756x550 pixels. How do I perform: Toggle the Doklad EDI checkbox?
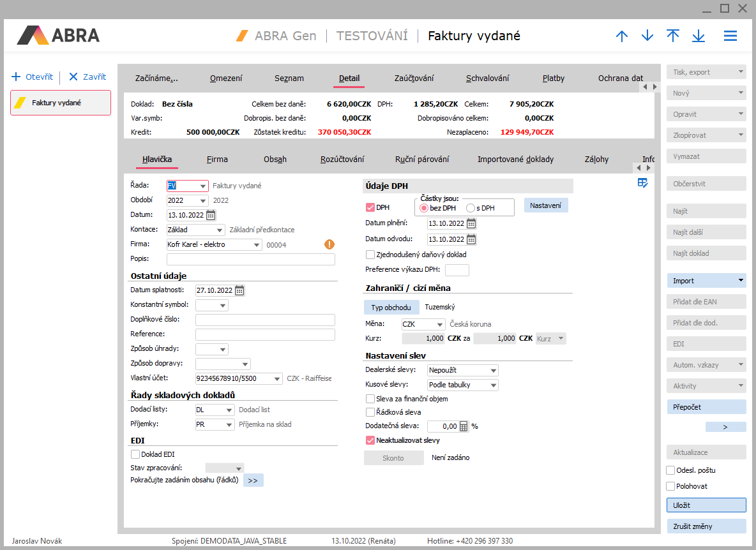tap(135, 454)
